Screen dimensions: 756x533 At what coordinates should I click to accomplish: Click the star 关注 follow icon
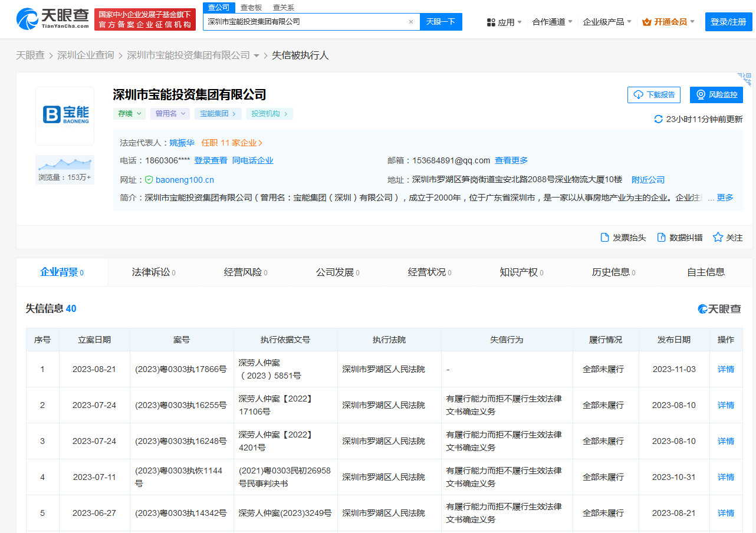coord(718,238)
